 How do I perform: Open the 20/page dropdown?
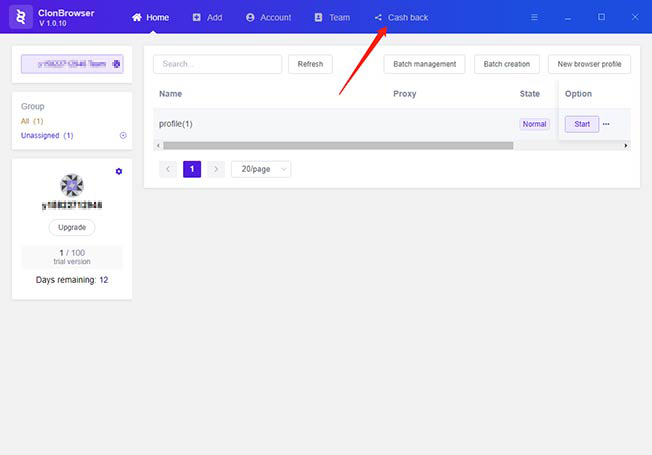click(261, 169)
